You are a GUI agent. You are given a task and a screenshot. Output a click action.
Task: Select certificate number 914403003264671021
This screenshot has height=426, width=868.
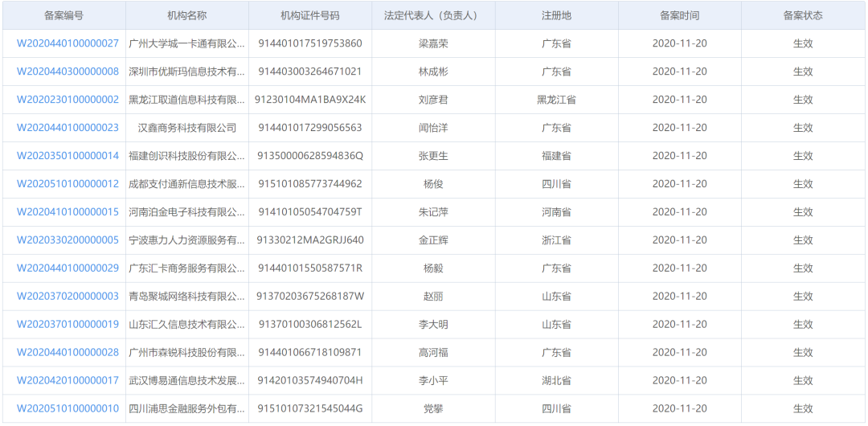tap(310, 72)
